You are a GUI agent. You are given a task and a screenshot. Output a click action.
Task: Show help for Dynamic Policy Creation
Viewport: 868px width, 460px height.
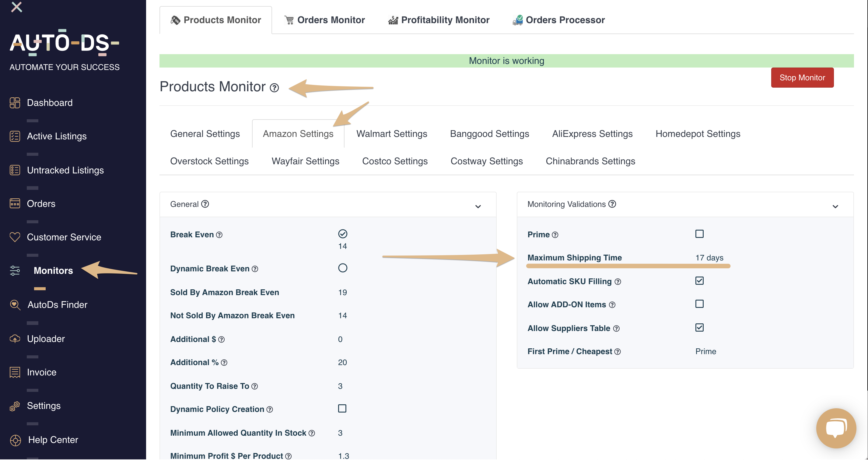click(x=270, y=409)
